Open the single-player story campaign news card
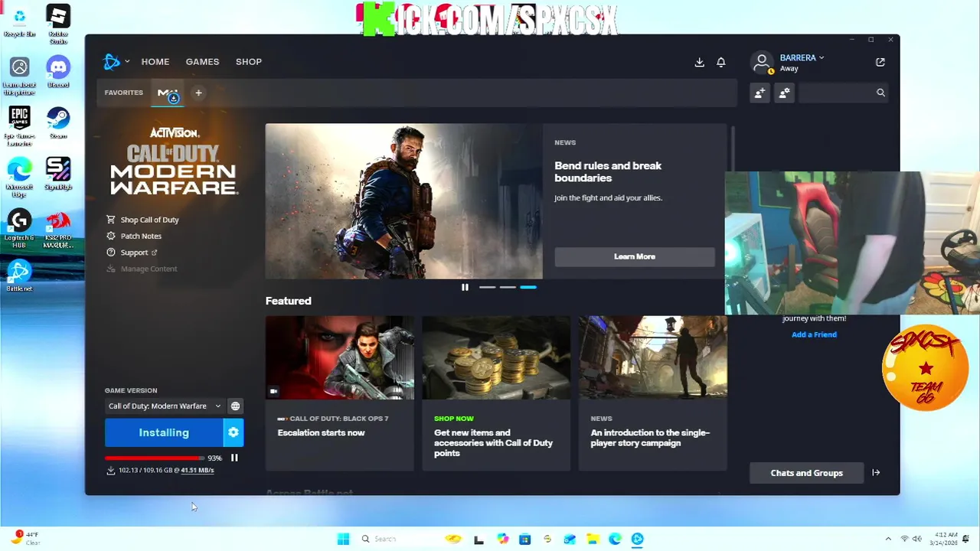The image size is (980, 551). coord(652,393)
